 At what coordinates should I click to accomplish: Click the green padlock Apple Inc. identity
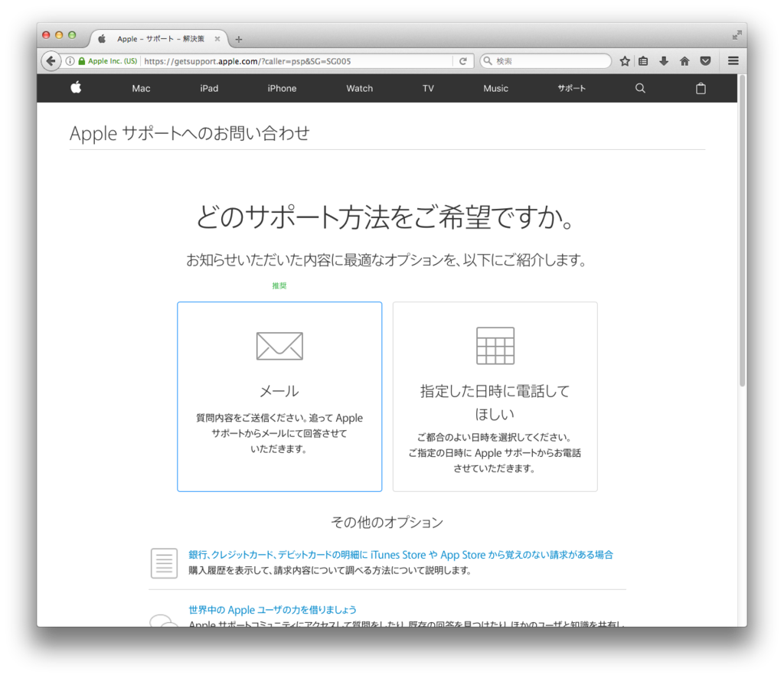coord(107,61)
